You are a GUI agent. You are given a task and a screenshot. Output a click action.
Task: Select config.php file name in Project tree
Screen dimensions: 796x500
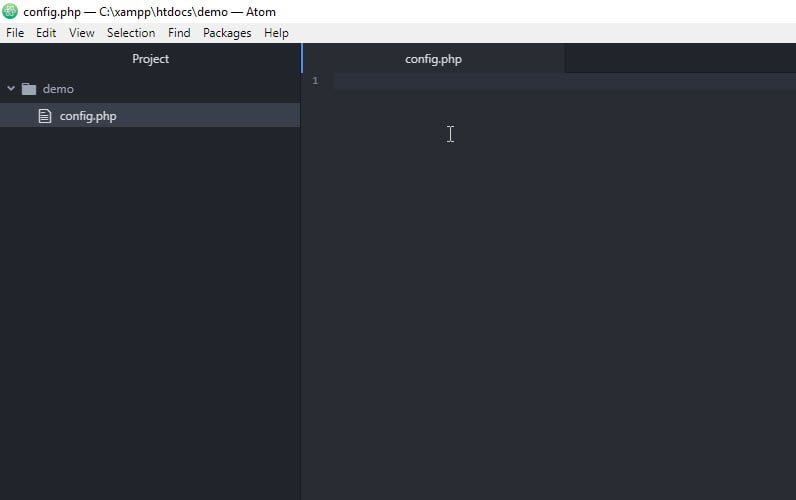pos(88,116)
